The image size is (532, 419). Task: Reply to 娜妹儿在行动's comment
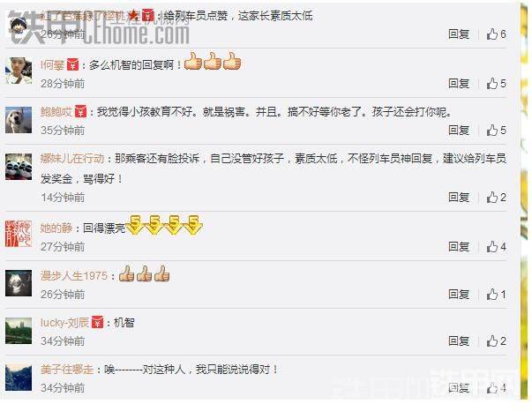point(459,197)
